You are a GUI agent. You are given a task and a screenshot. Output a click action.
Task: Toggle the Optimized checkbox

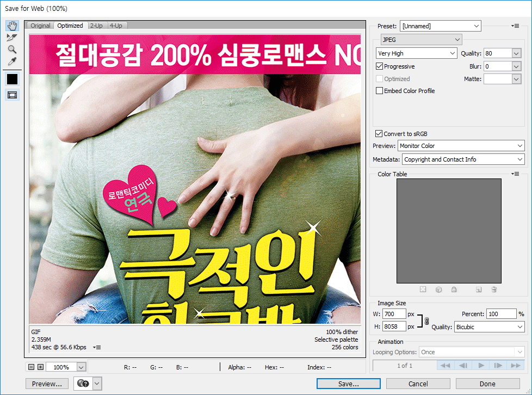coord(379,79)
